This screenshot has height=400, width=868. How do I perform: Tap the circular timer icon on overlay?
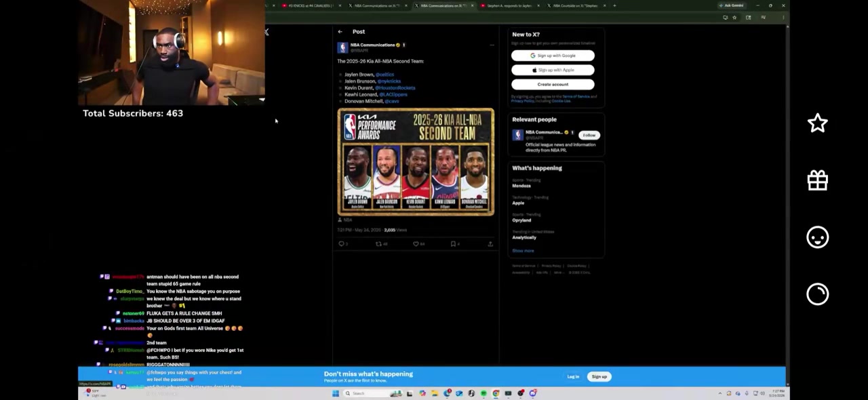[817, 294]
